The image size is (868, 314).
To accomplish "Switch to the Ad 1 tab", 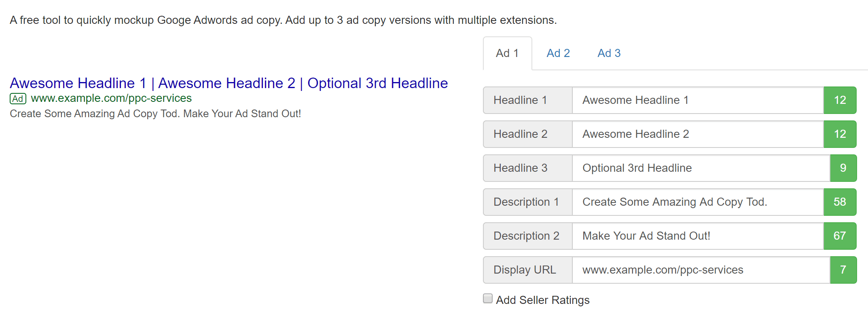I will coord(507,53).
